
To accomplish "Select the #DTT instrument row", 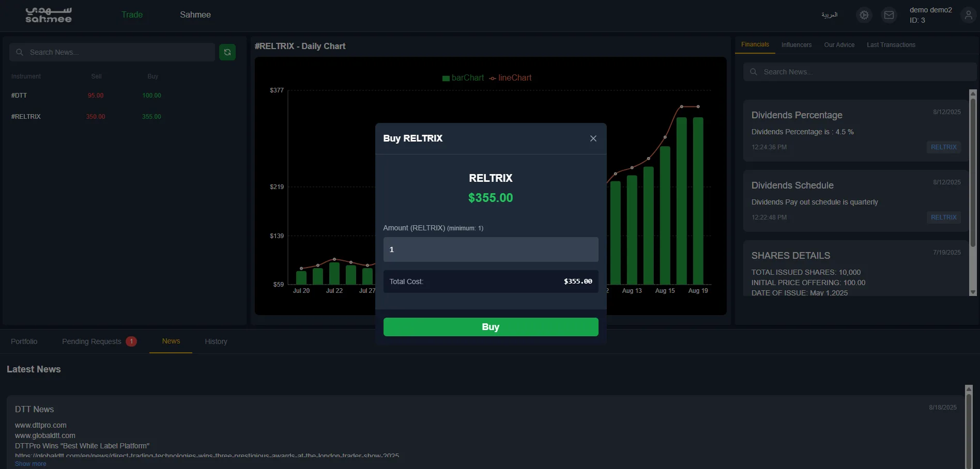I will pyautogui.click(x=19, y=96).
